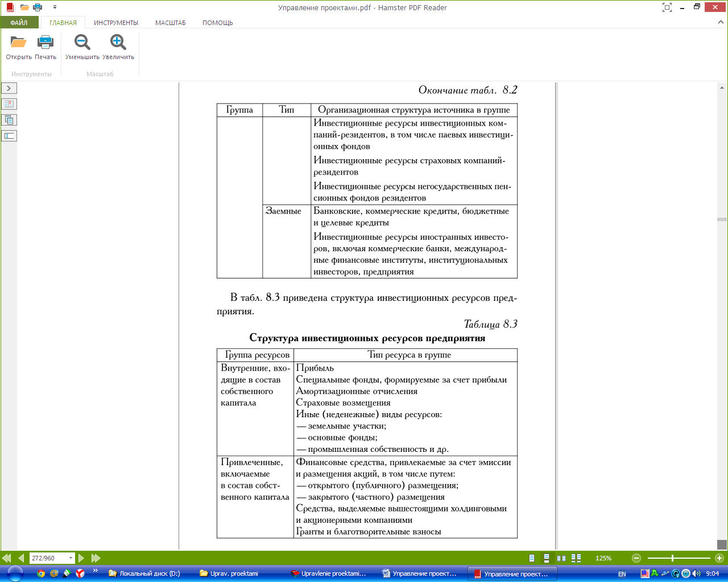Click the text Гранты и благотворительные взносы
Image resolution: width=728 pixels, height=582 pixels.
click(369, 532)
